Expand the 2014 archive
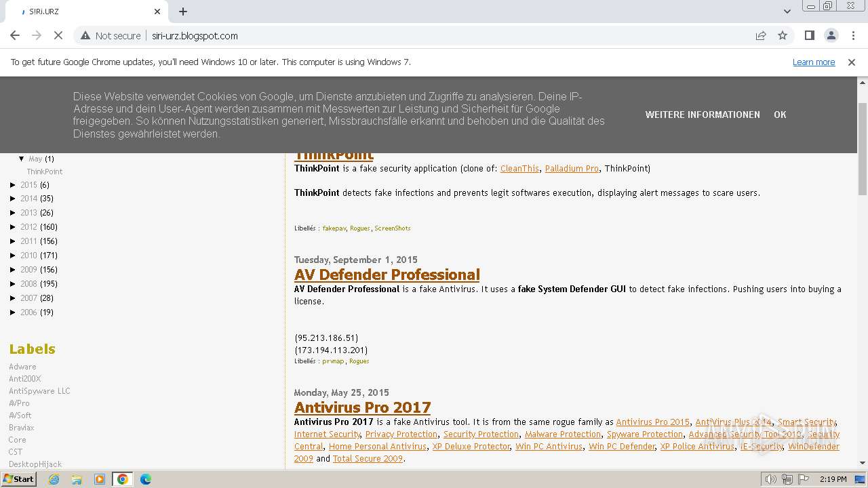868x488 pixels. (x=13, y=199)
